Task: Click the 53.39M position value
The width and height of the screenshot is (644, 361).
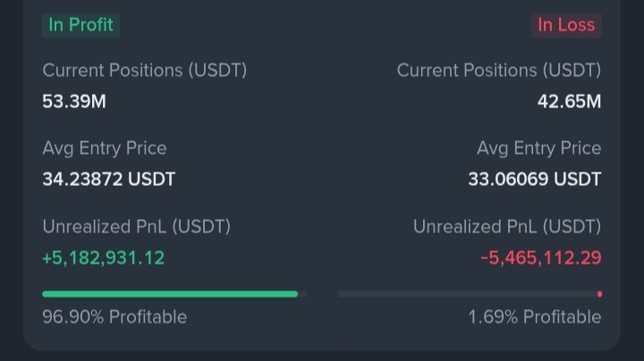Action: 74,101
